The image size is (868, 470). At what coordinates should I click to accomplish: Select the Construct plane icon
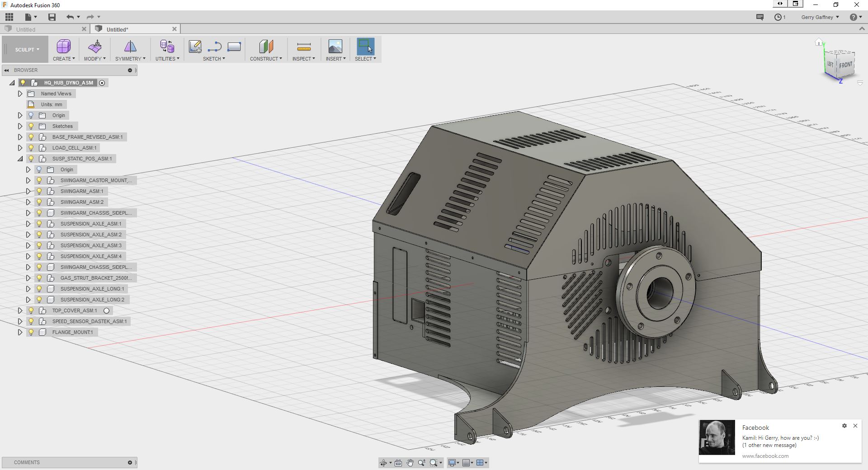pyautogui.click(x=266, y=47)
